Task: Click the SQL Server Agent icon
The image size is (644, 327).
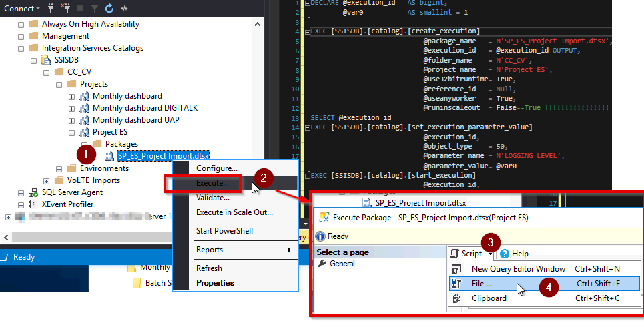Action: pos(33,192)
